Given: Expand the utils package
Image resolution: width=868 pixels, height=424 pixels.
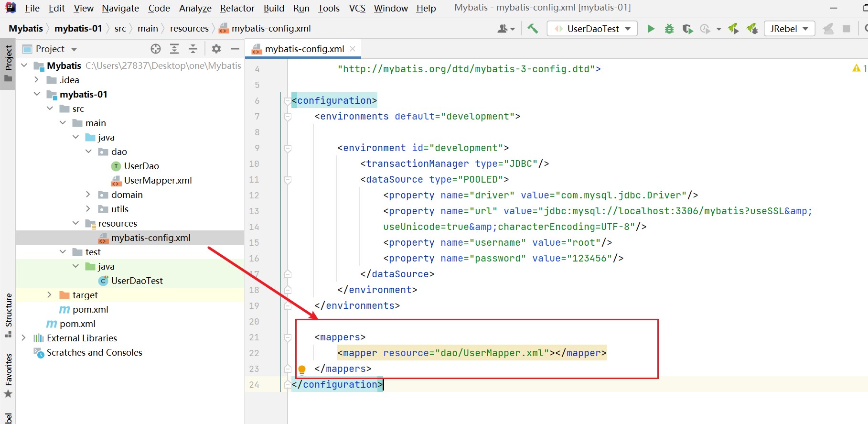Looking at the screenshot, I should coord(88,209).
